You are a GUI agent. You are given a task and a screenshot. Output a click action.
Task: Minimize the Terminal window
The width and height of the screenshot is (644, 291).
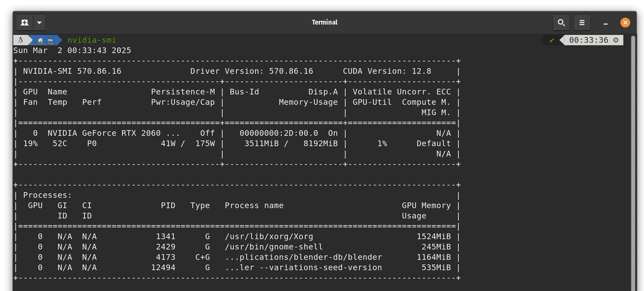605,23
